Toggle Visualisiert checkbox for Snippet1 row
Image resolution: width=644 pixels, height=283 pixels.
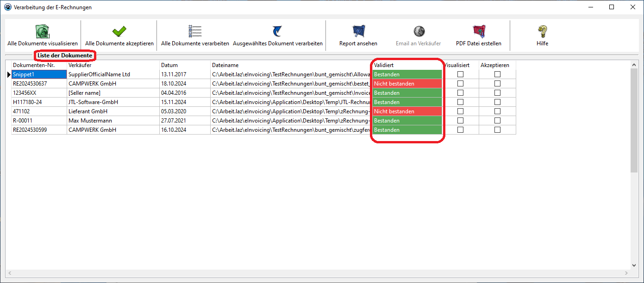coord(460,74)
